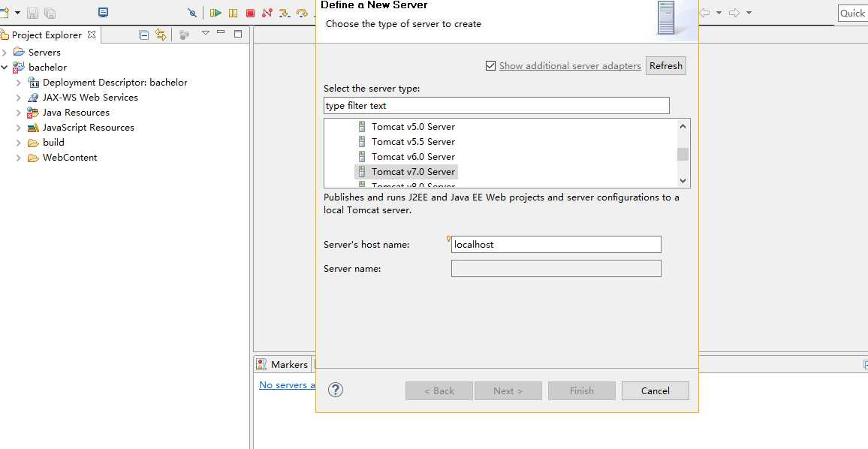Screen dimensions: 868x449
Task: Select the JavaScript Resources item
Action: click(88, 128)
